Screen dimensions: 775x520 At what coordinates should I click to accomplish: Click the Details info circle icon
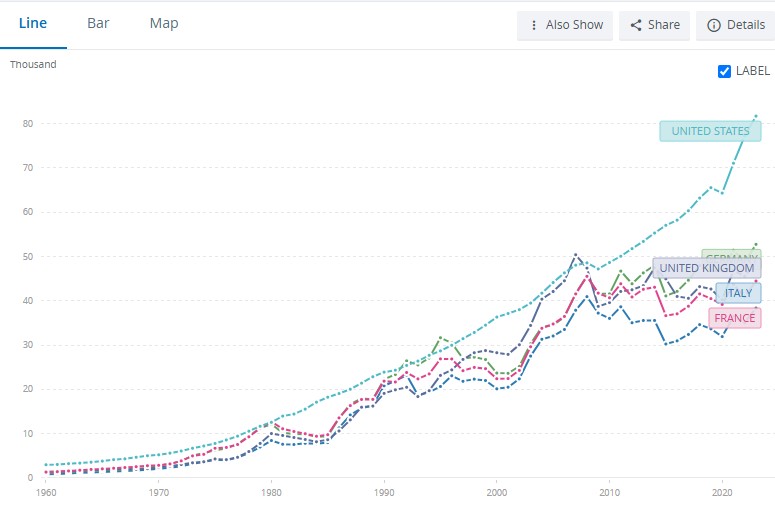point(714,25)
